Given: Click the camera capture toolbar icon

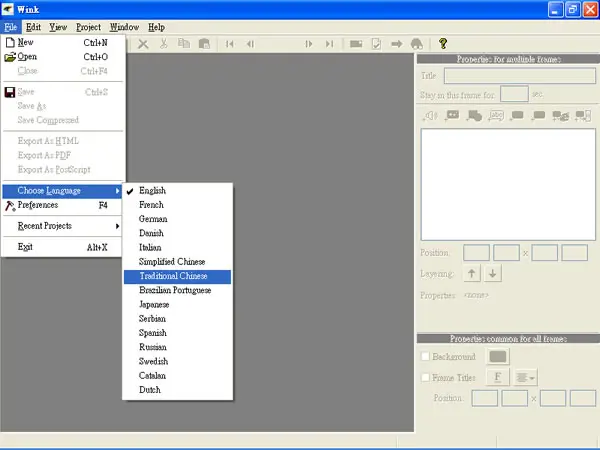Looking at the screenshot, I should click(356, 44).
